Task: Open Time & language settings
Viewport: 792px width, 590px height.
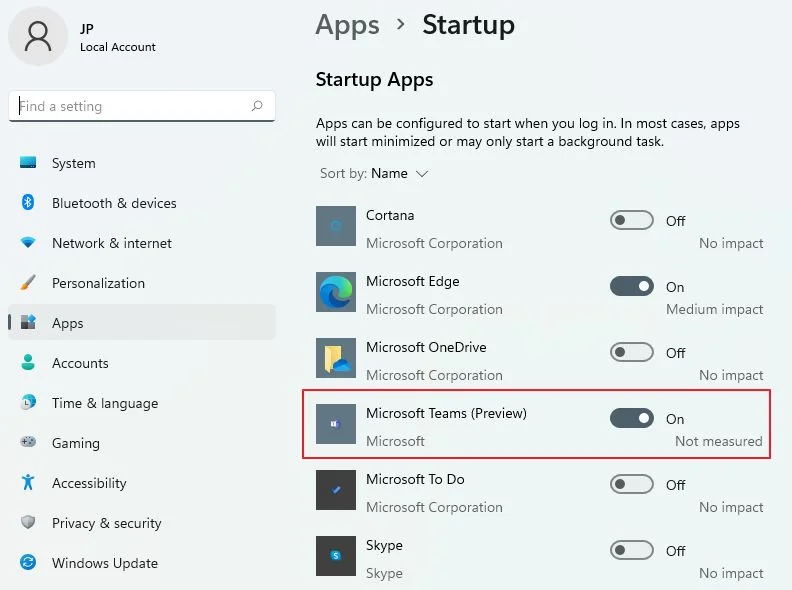Action: (x=142, y=402)
